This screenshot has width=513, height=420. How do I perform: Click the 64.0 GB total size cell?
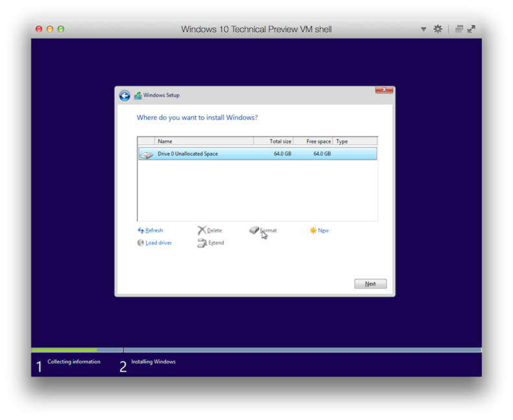pos(282,154)
